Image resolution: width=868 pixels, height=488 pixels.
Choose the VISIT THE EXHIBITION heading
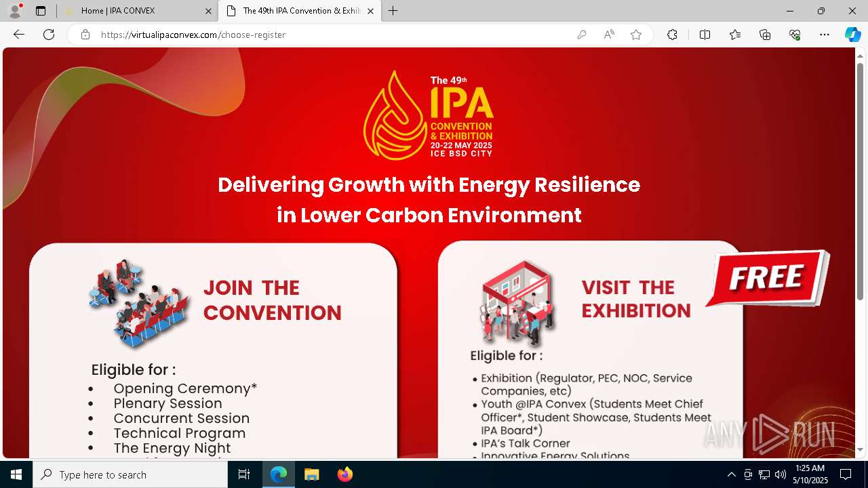coord(636,299)
